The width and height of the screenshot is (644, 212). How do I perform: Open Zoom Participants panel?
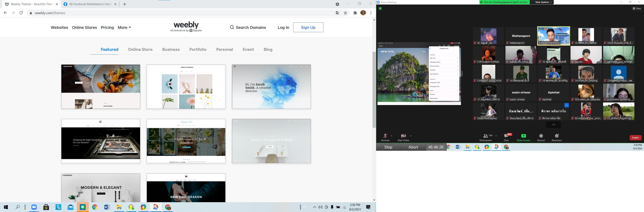click(485, 137)
